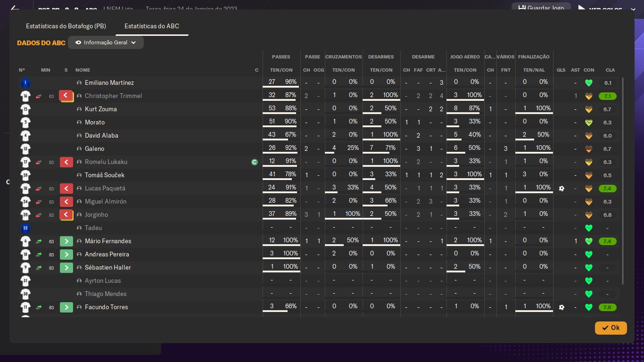Screen dimensions: 644x362
Task: Click the swap arrows icon for Christopher Trimmel
Action: pyautogui.click(x=39, y=96)
